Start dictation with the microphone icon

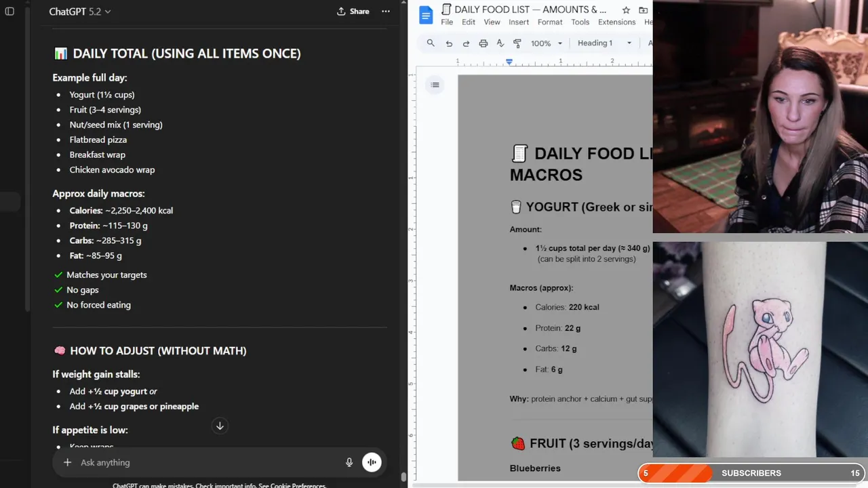coord(349,462)
